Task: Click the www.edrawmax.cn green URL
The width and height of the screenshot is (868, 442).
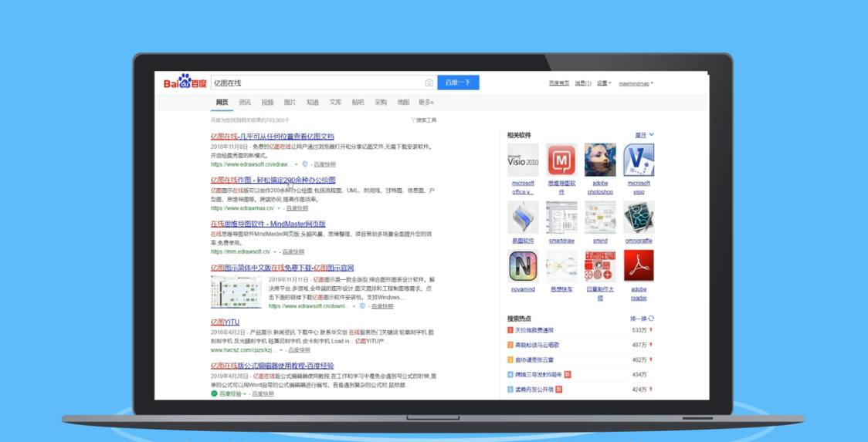Action: pyautogui.click(x=242, y=208)
